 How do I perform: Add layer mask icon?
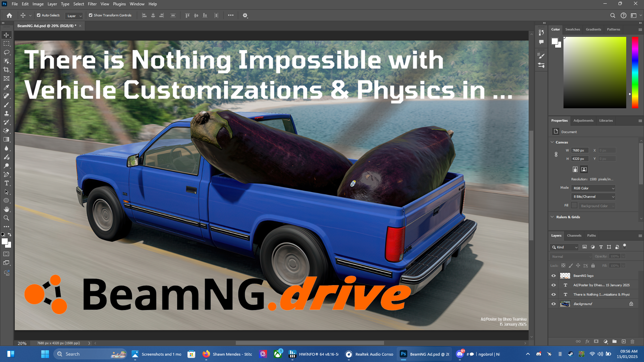tap(596, 342)
